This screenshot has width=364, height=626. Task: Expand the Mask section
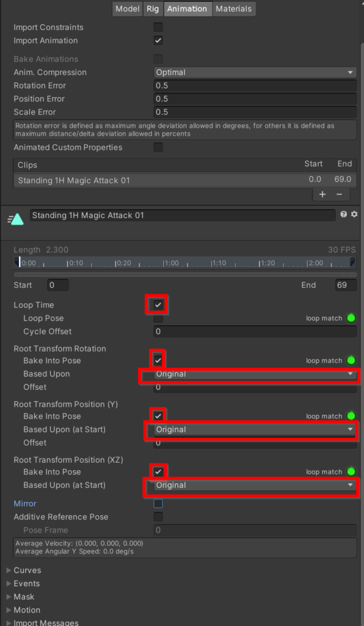point(9,597)
